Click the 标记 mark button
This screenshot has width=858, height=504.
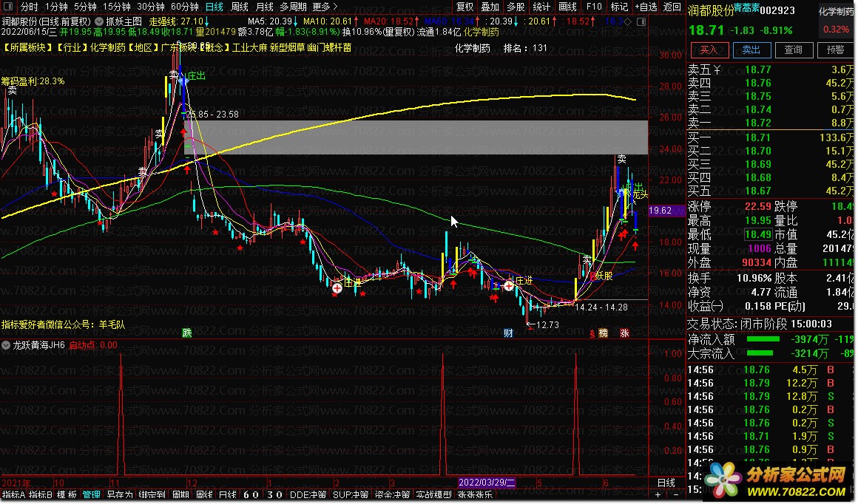tap(619, 7)
